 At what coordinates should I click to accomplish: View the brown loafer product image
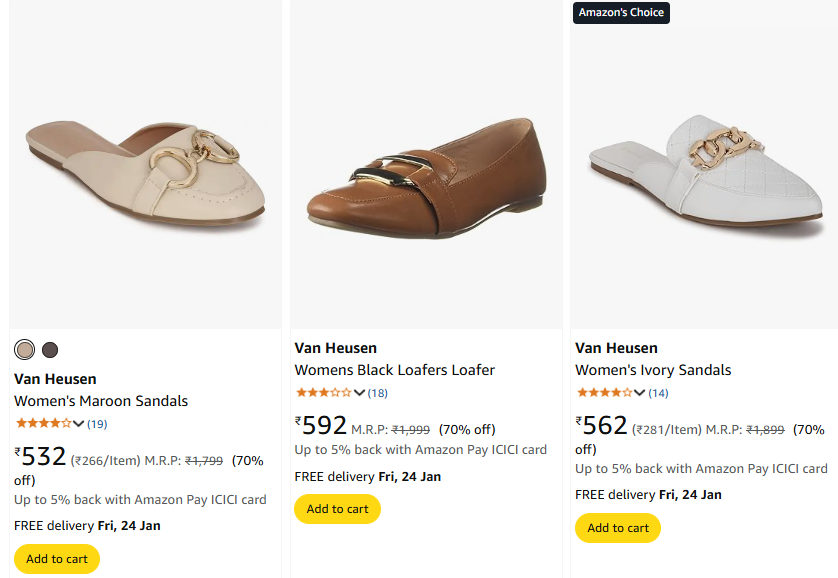point(426,170)
